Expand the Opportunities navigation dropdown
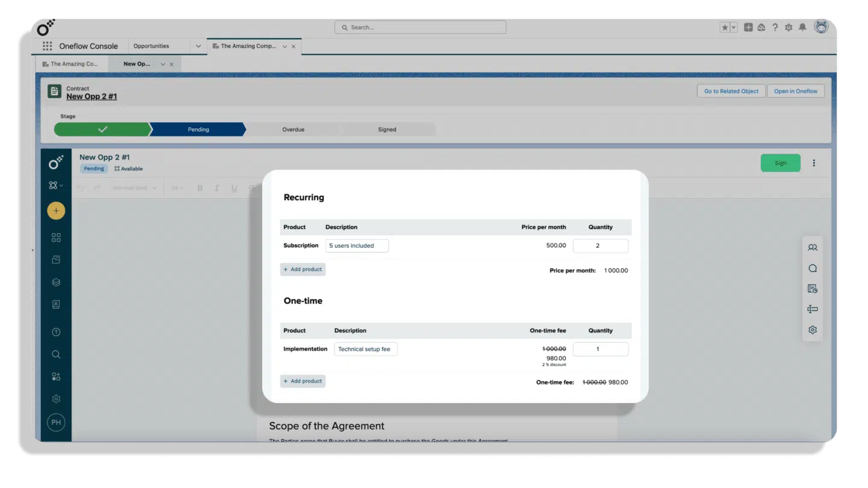The height and width of the screenshot is (488, 868). coord(198,46)
